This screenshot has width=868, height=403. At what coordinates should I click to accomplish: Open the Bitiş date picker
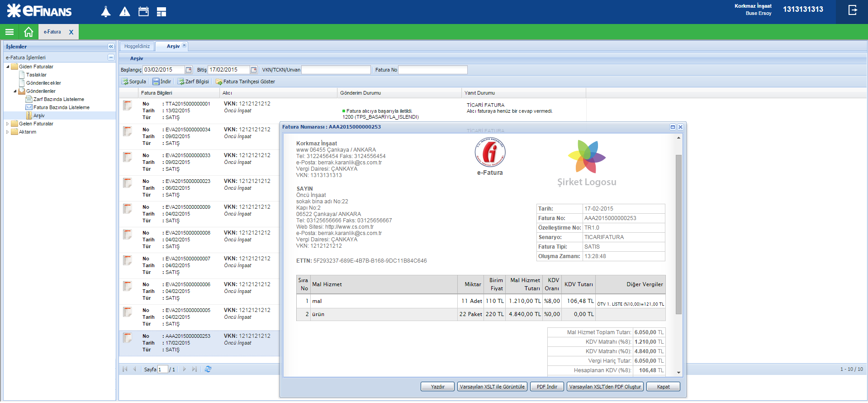pyautogui.click(x=254, y=70)
